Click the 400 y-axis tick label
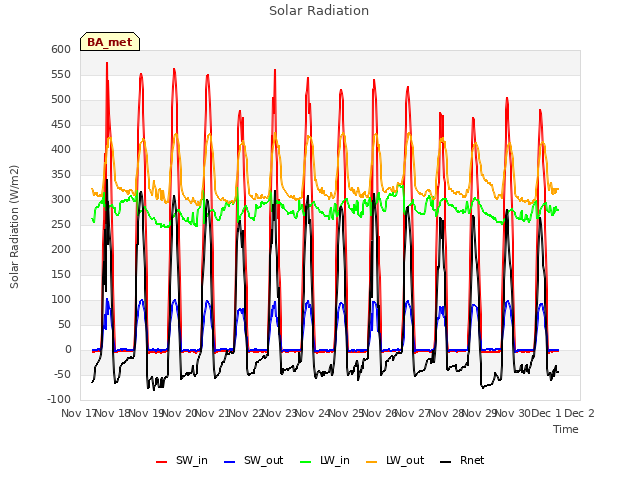The image size is (640, 480). pyautogui.click(x=61, y=149)
